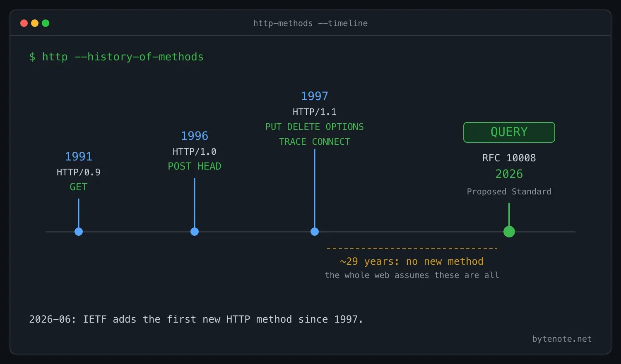Click the 1991 year label
This screenshot has width=621, height=364.
pyautogui.click(x=79, y=156)
